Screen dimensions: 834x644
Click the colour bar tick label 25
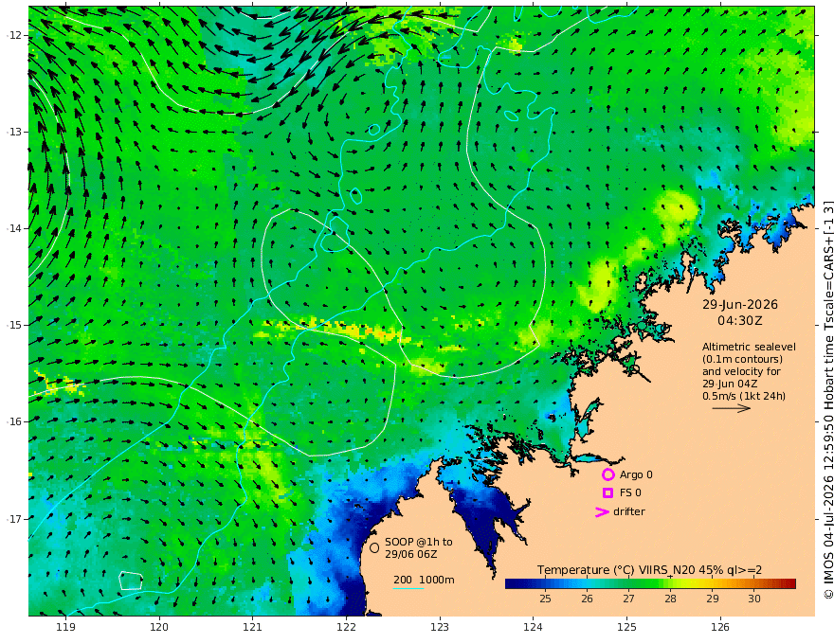coord(545,599)
